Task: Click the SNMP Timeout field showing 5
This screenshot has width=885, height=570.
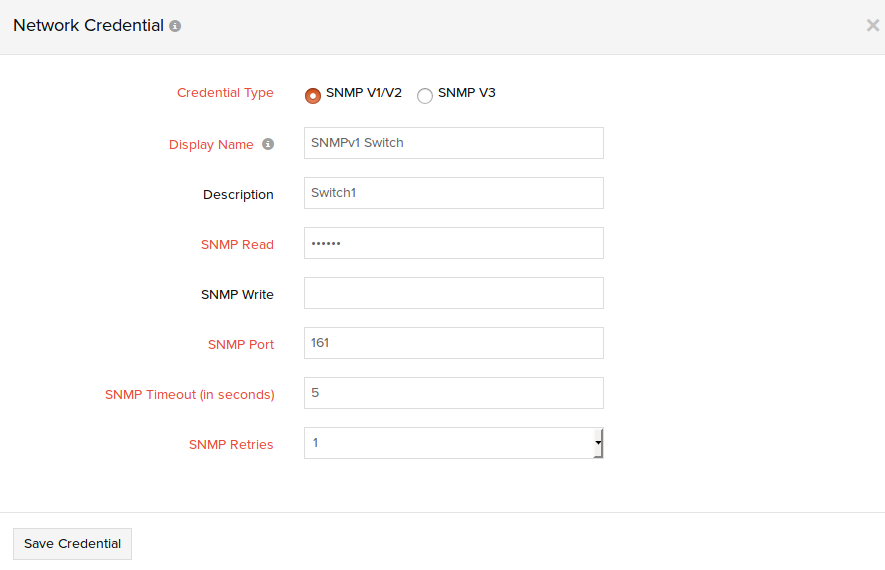Action: click(453, 393)
